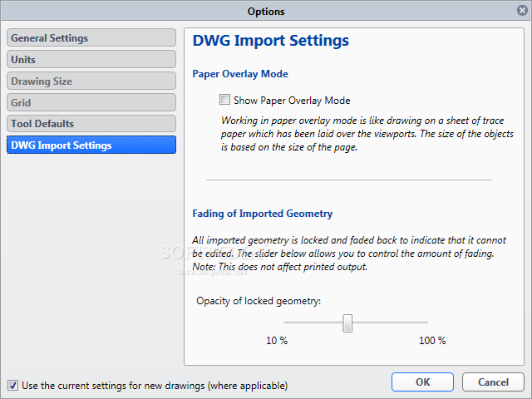Switch to the Units tab
532x399 pixels.
point(91,60)
